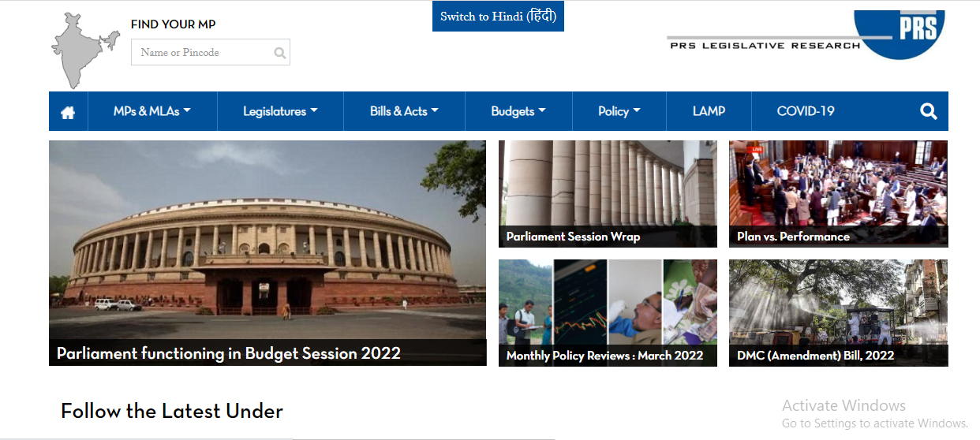This screenshot has width=980, height=440.
Task: Expand the MPs & MLAs dropdown
Action: [152, 111]
